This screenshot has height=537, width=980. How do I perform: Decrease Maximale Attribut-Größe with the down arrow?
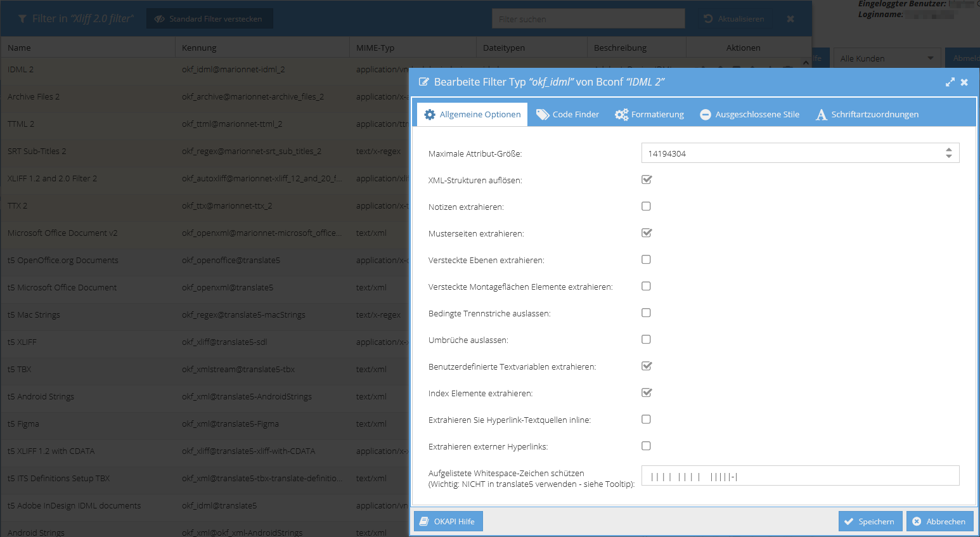(948, 156)
